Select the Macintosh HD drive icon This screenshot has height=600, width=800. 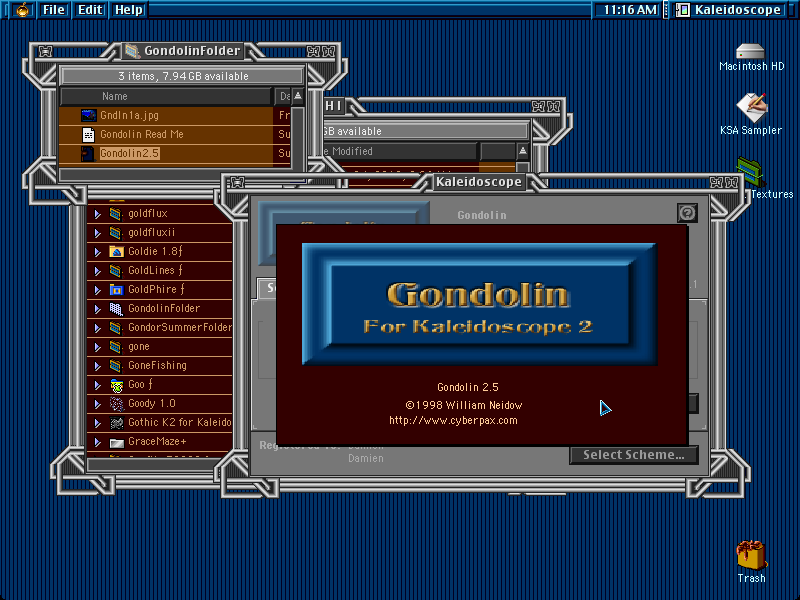tap(750, 51)
